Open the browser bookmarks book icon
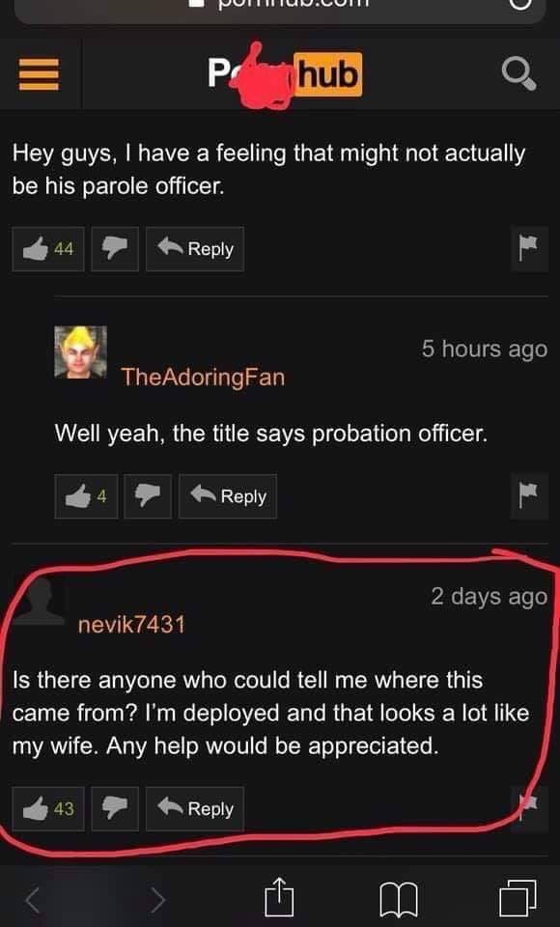This screenshot has height=927, width=560. [x=398, y=899]
